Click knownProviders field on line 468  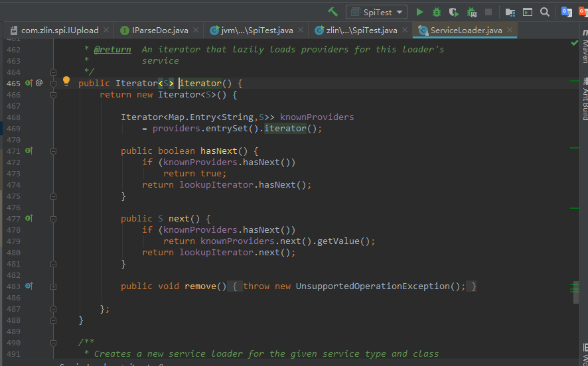(x=317, y=117)
